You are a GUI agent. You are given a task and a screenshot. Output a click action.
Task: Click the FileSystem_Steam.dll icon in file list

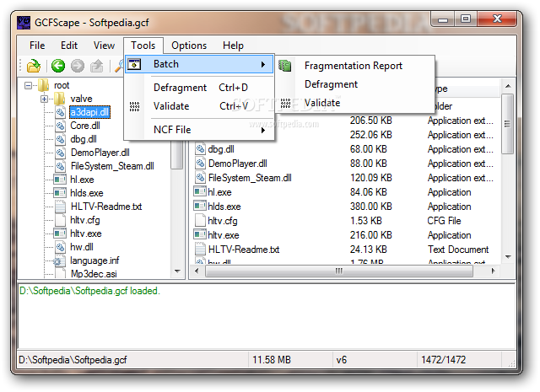click(x=200, y=178)
